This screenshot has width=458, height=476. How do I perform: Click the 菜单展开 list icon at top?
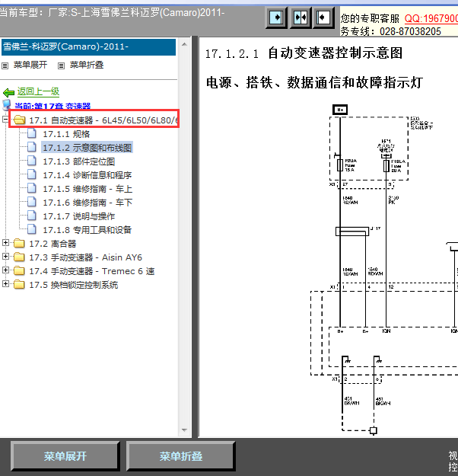[5, 65]
